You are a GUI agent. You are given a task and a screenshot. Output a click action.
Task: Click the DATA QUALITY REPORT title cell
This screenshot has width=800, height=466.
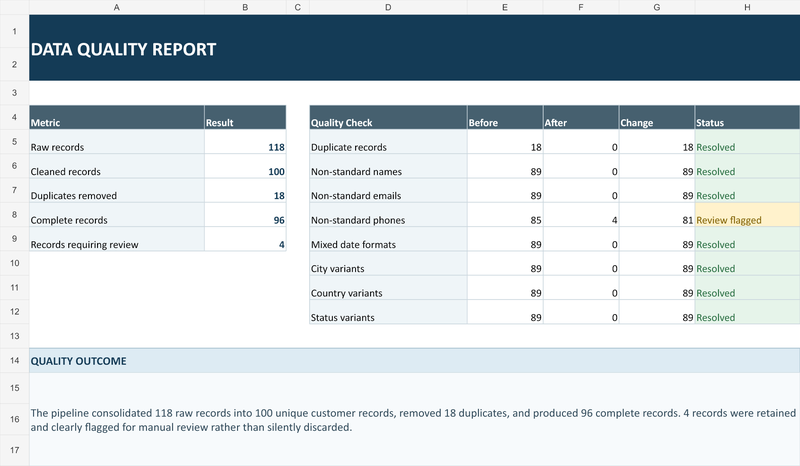[x=414, y=48]
